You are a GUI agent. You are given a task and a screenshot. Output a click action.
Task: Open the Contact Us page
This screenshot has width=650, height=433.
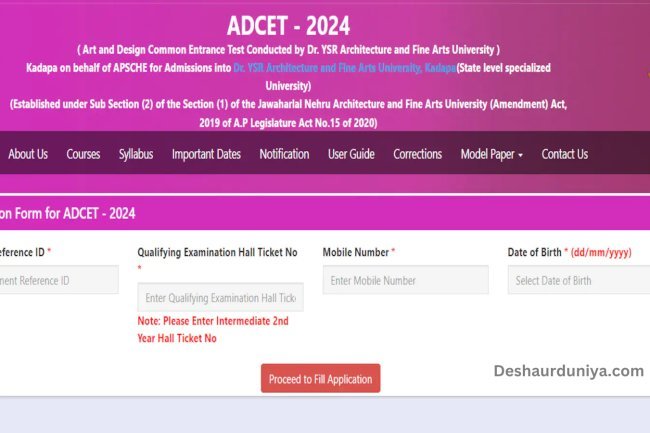(565, 154)
